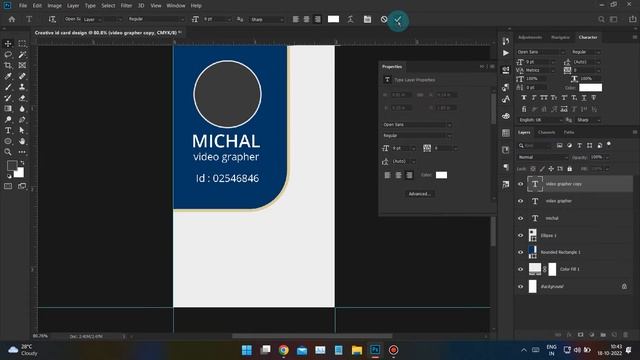The height and width of the screenshot is (360, 640).
Task: Select the Healing Brush tool
Action: 22,76
